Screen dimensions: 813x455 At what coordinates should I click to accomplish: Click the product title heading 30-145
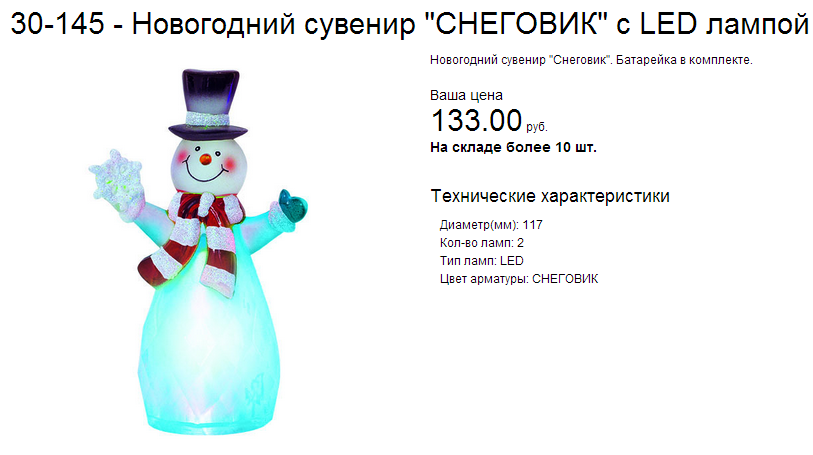click(410, 24)
